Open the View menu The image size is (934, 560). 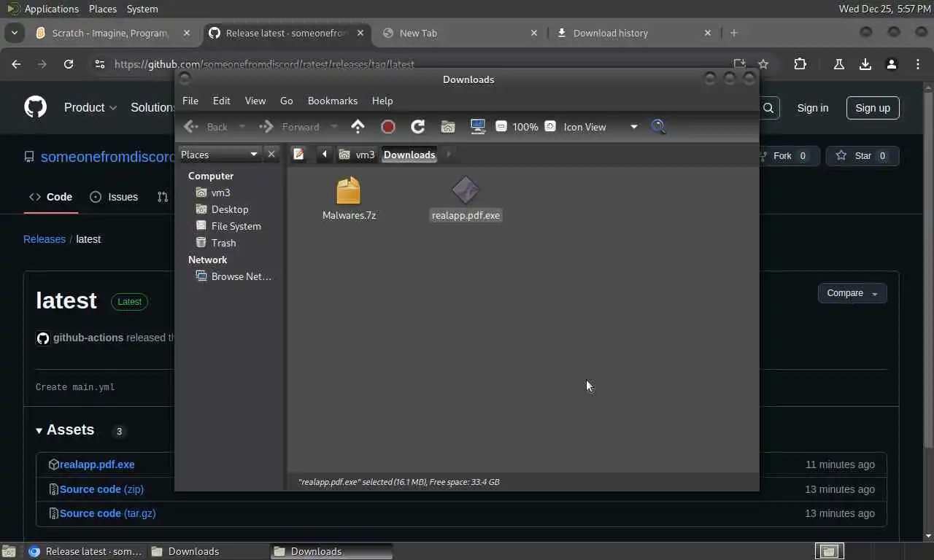pos(255,101)
